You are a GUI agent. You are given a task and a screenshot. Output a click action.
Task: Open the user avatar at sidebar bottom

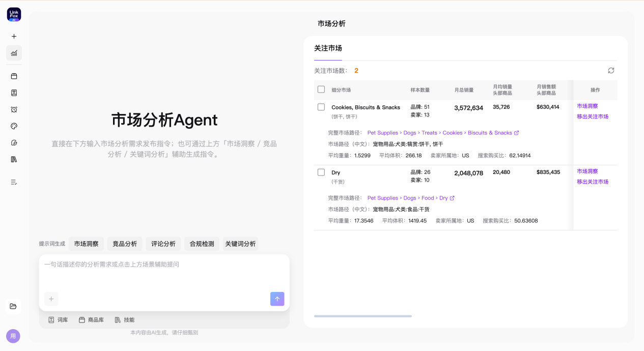[13, 336]
